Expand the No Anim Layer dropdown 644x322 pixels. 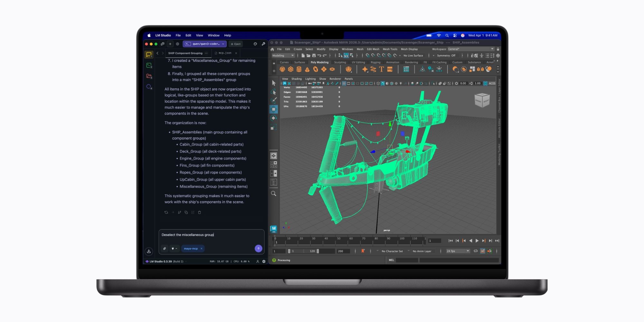coord(422,251)
